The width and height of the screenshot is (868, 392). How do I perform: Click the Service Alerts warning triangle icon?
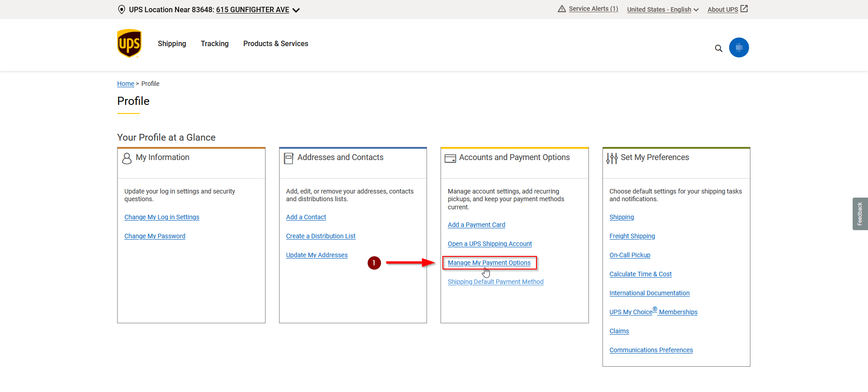click(562, 9)
